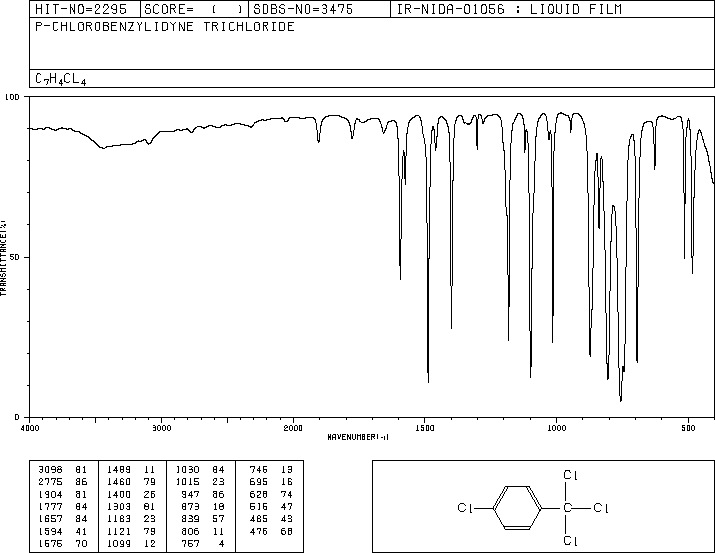This screenshot has width=715, height=553.
Task: Select peak wavenumber 1657 in the table
Action: coord(50,519)
